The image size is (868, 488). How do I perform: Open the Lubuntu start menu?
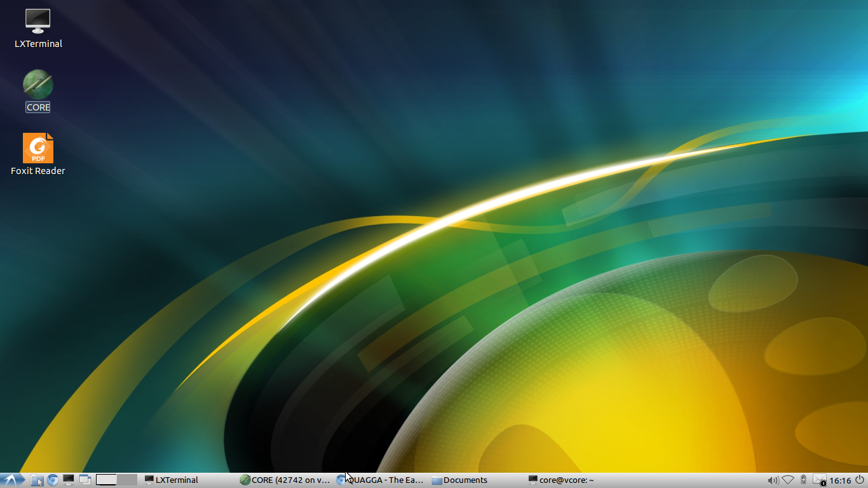pyautogui.click(x=12, y=480)
